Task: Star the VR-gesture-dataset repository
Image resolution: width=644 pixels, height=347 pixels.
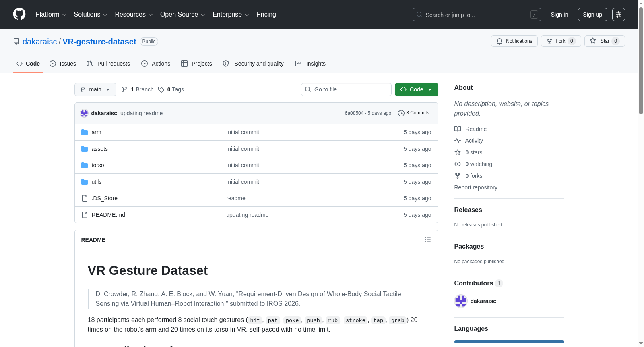Action: pyautogui.click(x=605, y=41)
